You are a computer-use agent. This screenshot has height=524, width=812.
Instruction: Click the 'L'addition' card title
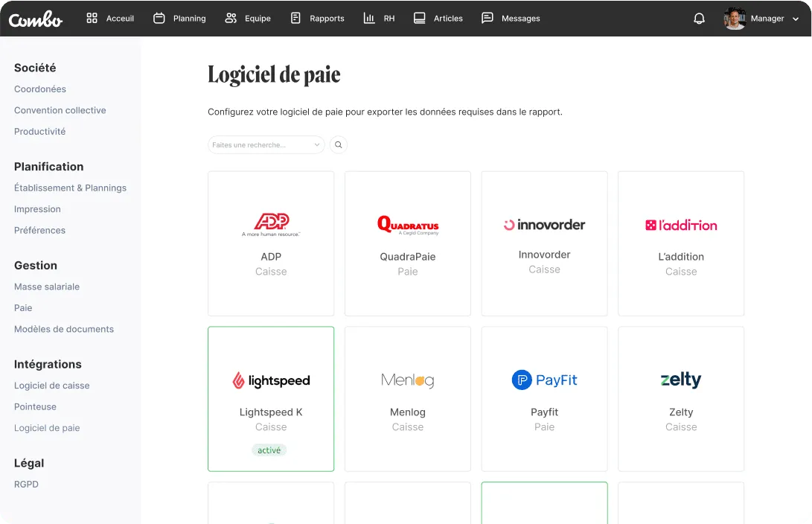[x=681, y=257]
